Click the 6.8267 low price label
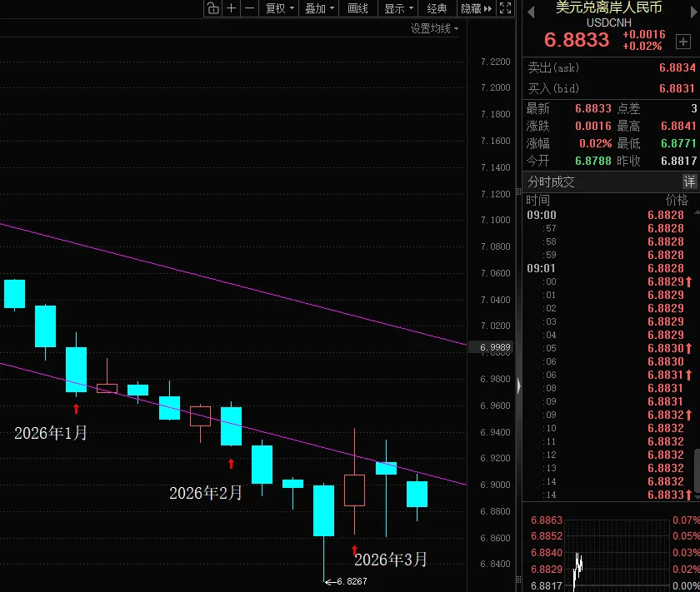 click(x=352, y=581)
